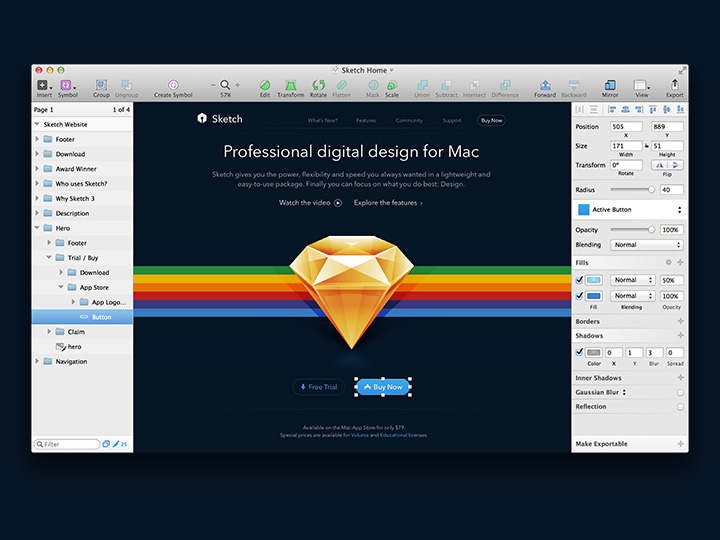Image resolution: width=720 pixels, height=540 pixels.
Task: Collapse the App Store folder
Action: [61, 287]
